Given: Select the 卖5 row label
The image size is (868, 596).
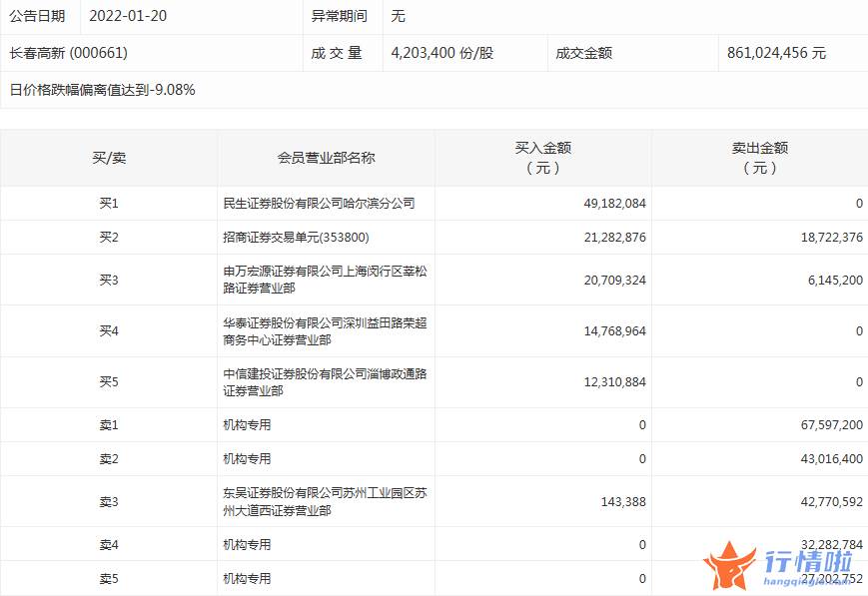Looking at the screenshot, I should (109, 579).
